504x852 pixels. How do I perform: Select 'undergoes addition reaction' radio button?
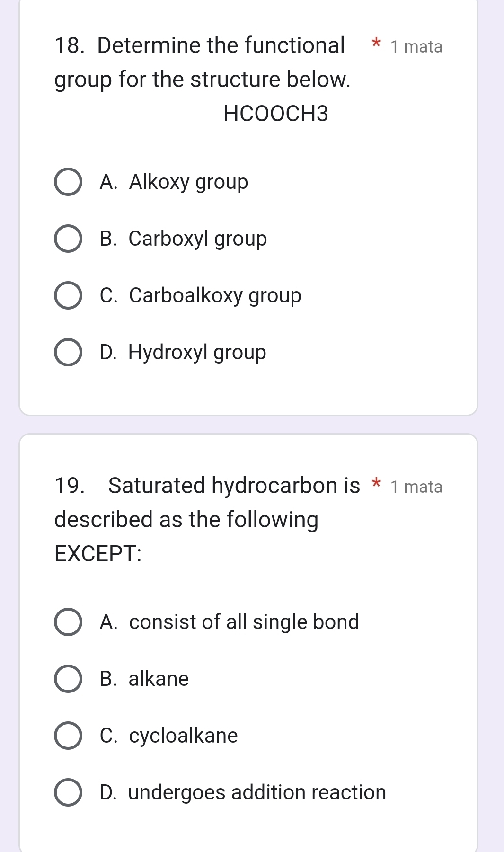[68, 792]
